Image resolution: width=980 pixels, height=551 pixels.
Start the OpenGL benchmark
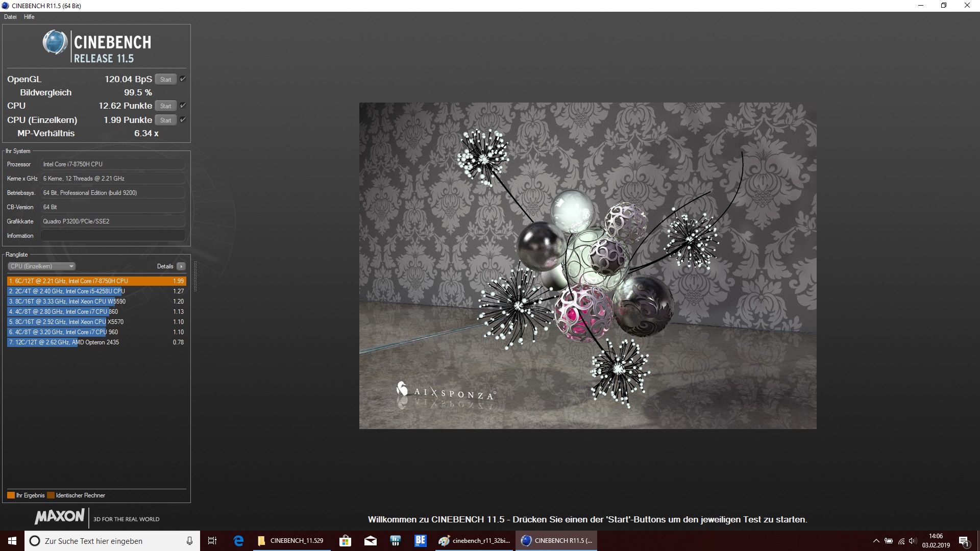[165, 80]
